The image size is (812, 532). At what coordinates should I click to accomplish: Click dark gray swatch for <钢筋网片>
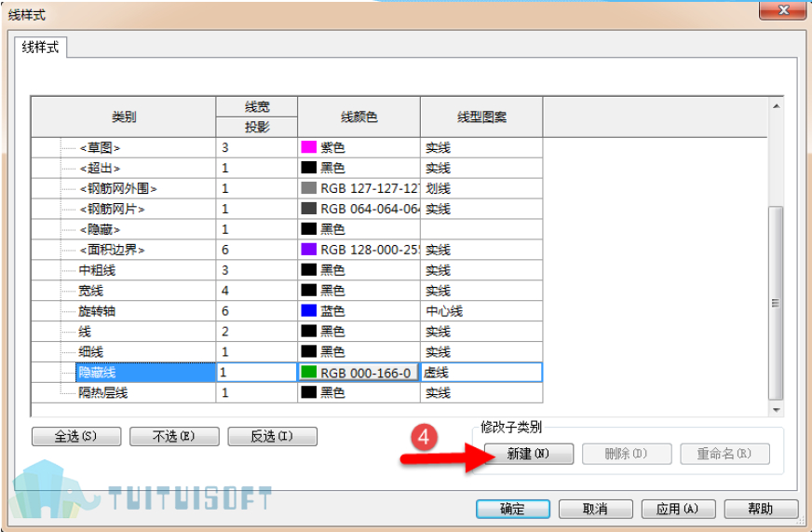click(x=308, y=209)
